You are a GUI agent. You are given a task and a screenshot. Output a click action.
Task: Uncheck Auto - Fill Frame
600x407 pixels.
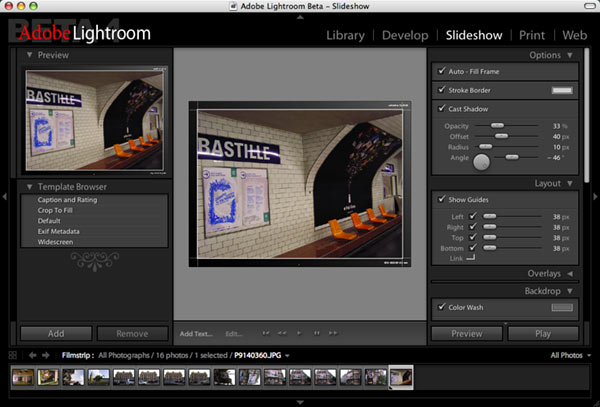442,71
